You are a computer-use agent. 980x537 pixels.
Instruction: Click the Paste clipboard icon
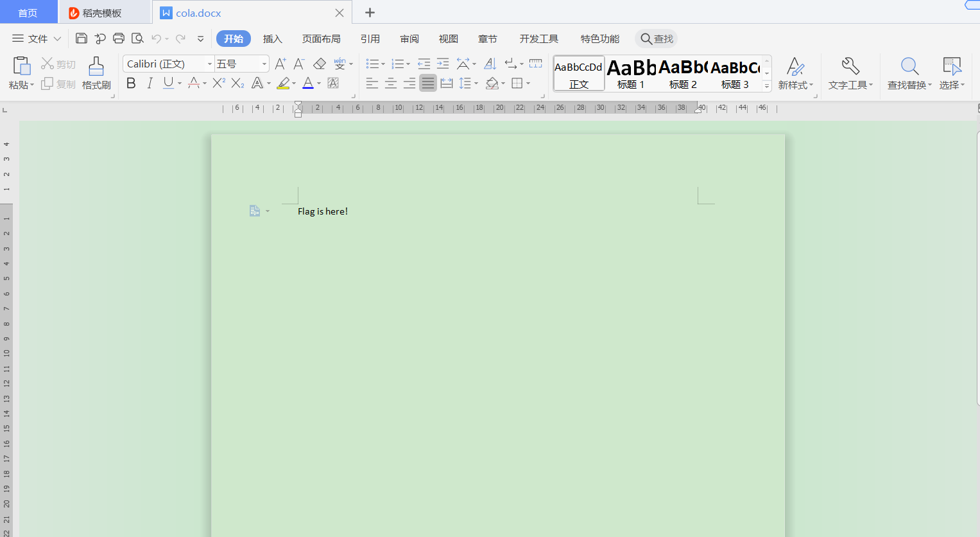tap(21, 66)
